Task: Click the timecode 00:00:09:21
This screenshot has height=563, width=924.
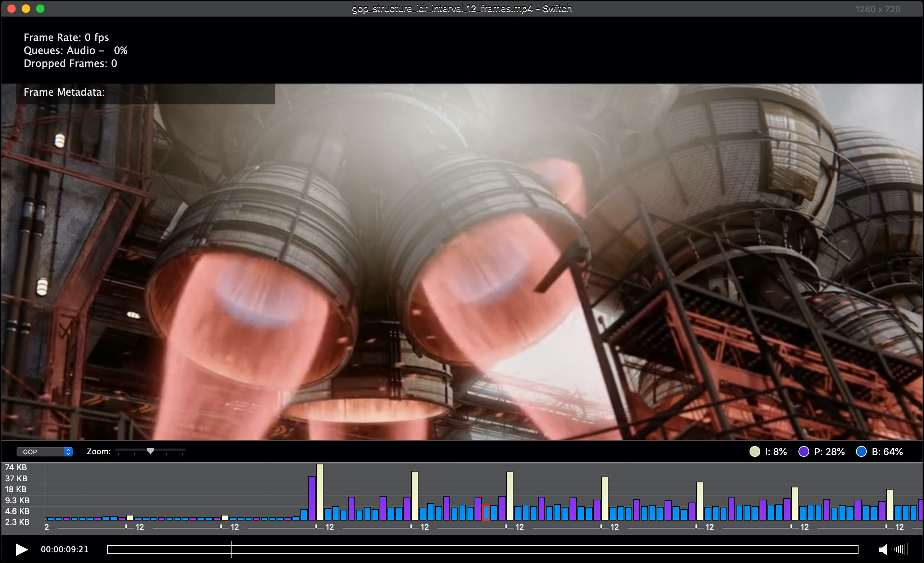Action: (64, 549)
